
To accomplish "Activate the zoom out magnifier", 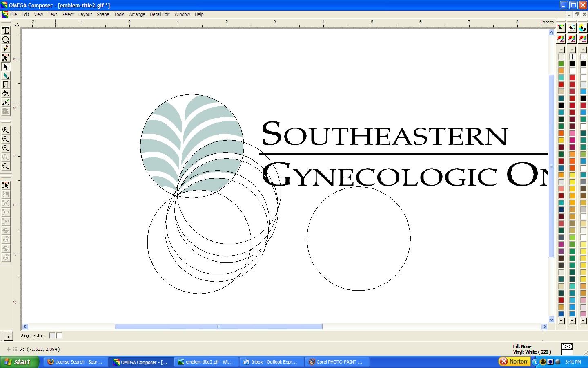I will [6, 148].
